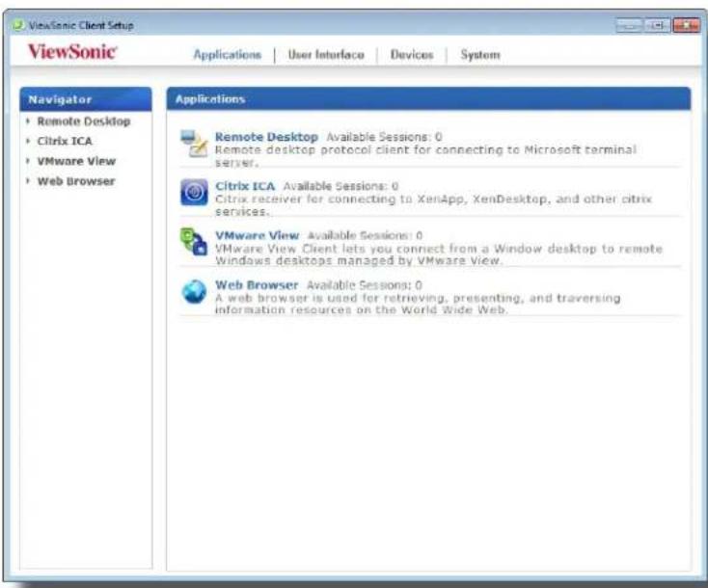
Task: Minimize the ViewSonic Client Setup window
Action: click(x=630, y=25)
